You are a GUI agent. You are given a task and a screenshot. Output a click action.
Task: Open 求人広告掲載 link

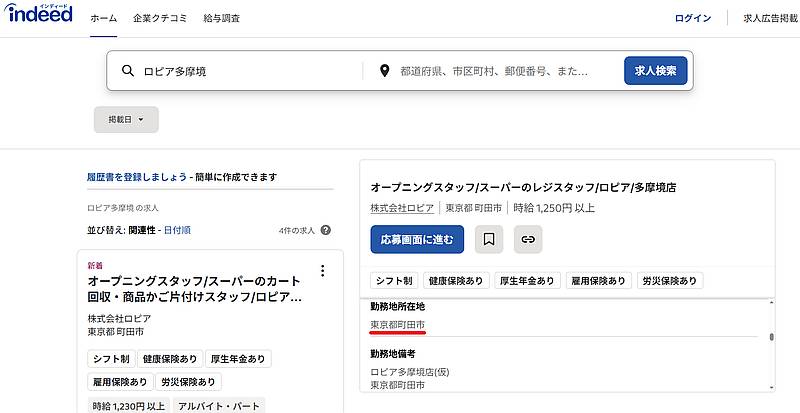770,18
